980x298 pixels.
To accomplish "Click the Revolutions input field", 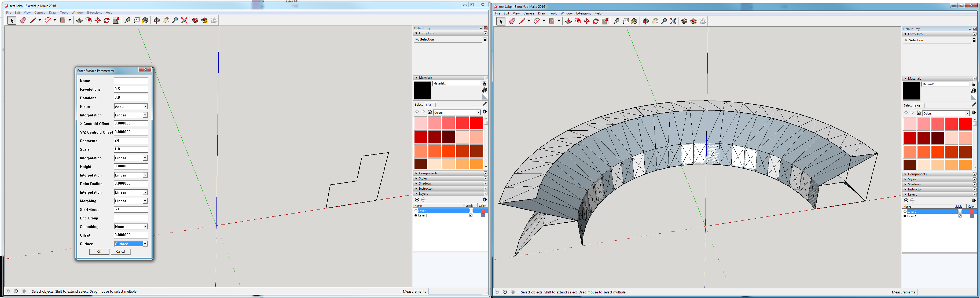I will point(130,89).
